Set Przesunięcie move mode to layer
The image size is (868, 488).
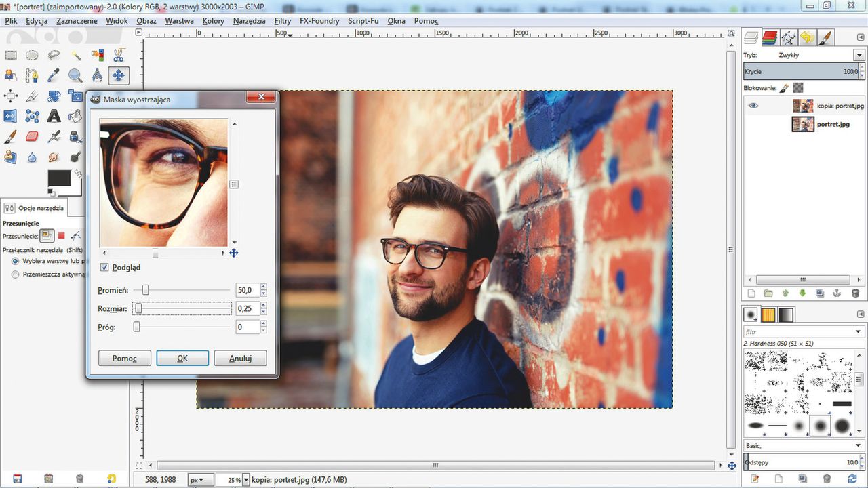[x=47, y=236]
